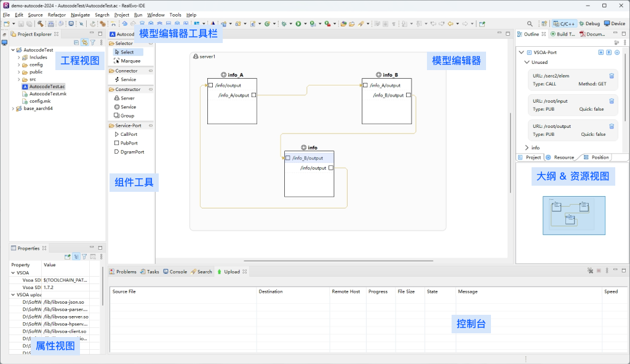Select the info_B service block title

coord(387,75)
